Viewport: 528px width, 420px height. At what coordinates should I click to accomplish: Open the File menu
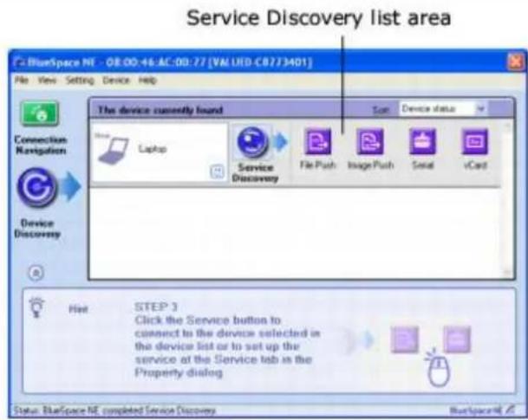coord(22,81)
